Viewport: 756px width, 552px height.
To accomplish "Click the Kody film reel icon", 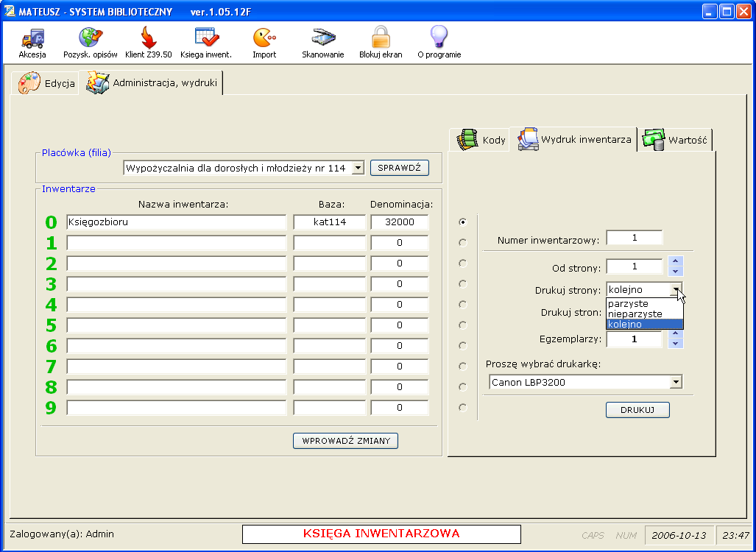I will pyautogui.click(x=467, y=141).
